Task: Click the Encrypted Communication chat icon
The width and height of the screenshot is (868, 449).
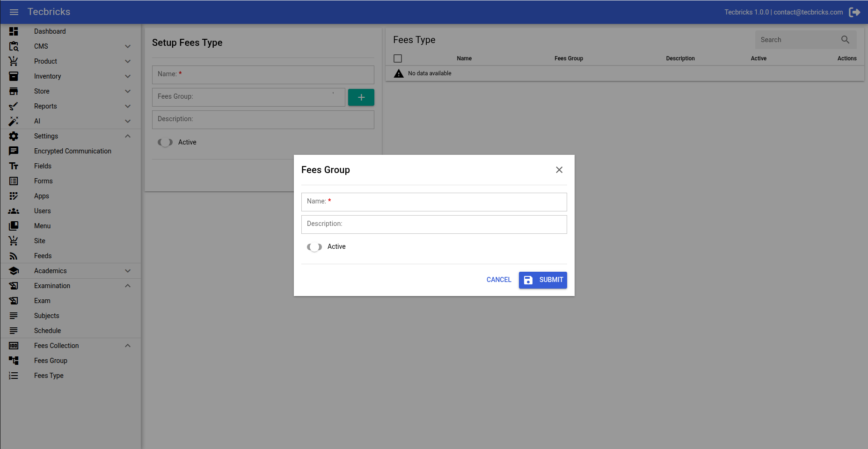Action: (14, 151)
